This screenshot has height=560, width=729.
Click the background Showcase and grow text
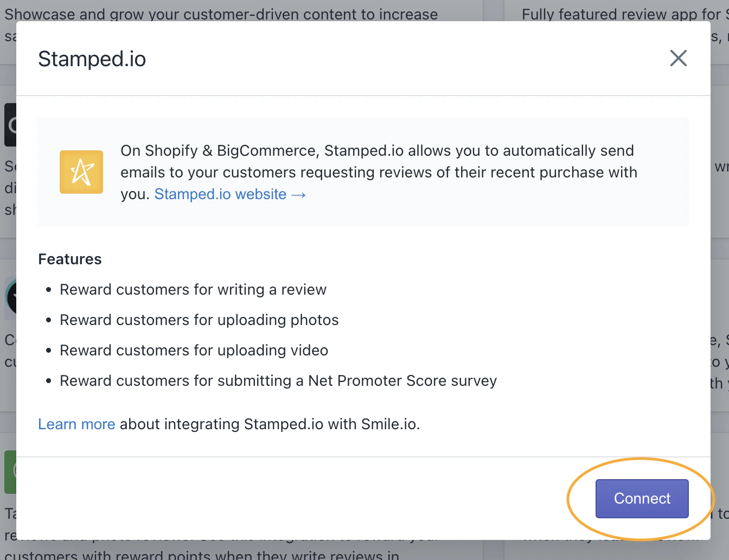coord(221,14)
